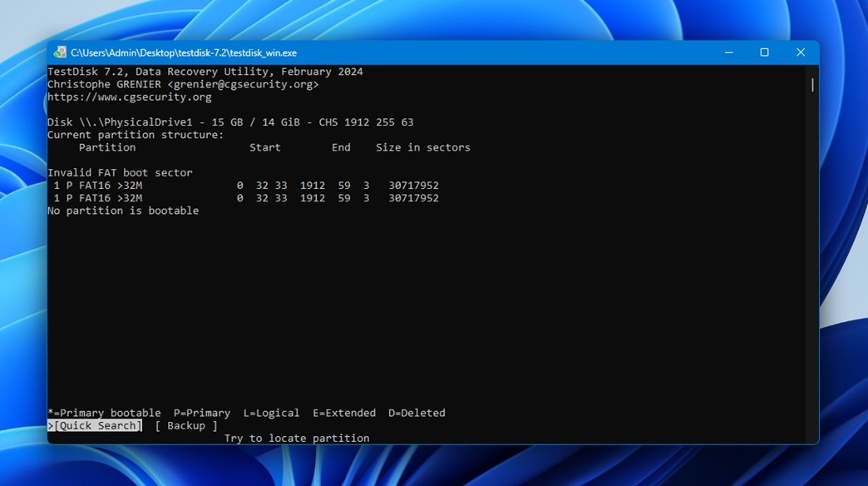Click the grenier@cgsecurity.org email address
This screenshot has width=868, height=486.
pos(243,84)
